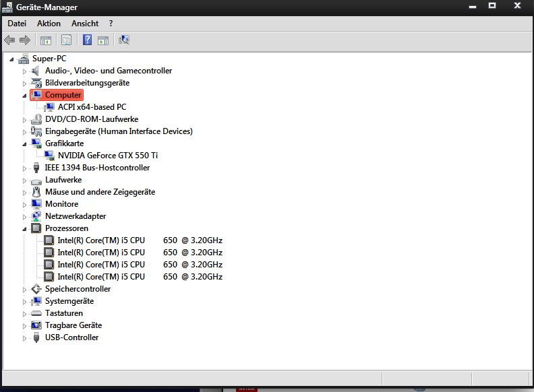The image size is (534, 392).
Task: Collapse the Grafikkarte node
Action: tap(25, 143)
